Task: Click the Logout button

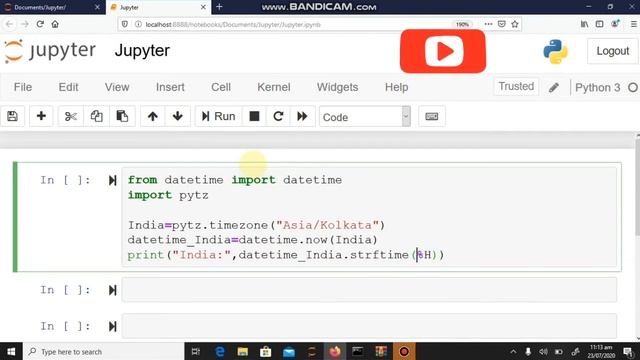Action: pyautogui.click(x=612, y=51)
